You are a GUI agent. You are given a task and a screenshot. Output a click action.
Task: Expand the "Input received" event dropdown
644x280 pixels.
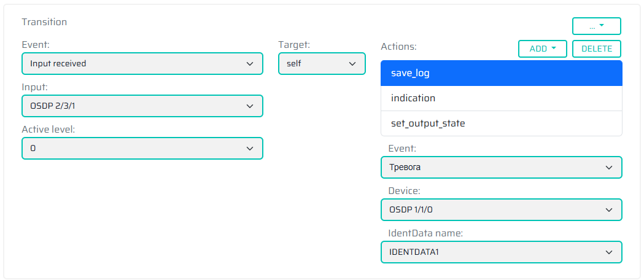[x=142, y=64]
